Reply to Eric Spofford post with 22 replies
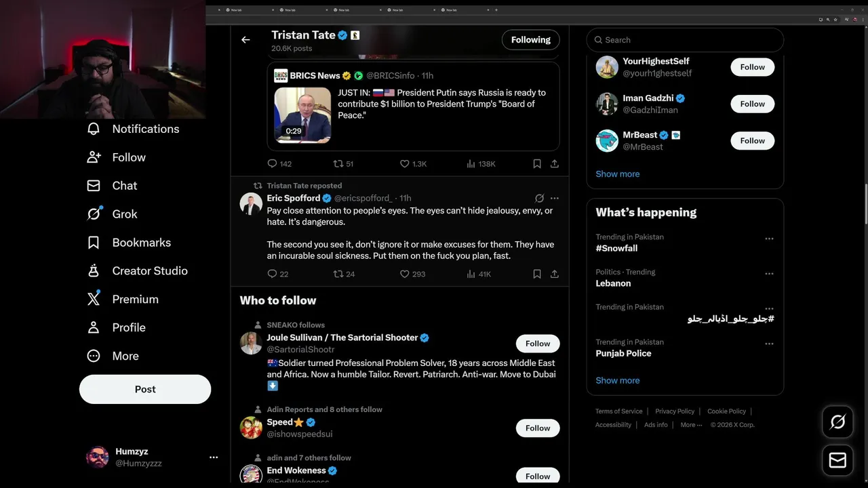 (278, 274)
